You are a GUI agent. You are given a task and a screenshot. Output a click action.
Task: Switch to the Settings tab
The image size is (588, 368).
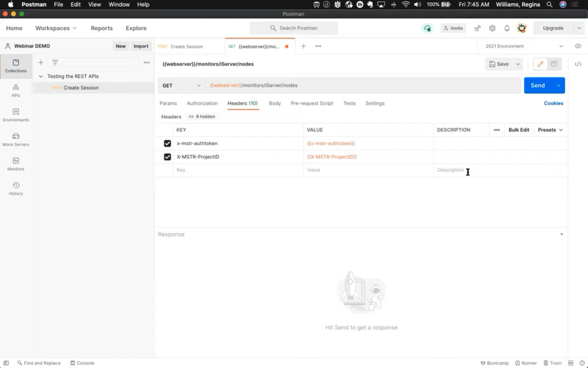pyautogui.click(x=374, y=103)
